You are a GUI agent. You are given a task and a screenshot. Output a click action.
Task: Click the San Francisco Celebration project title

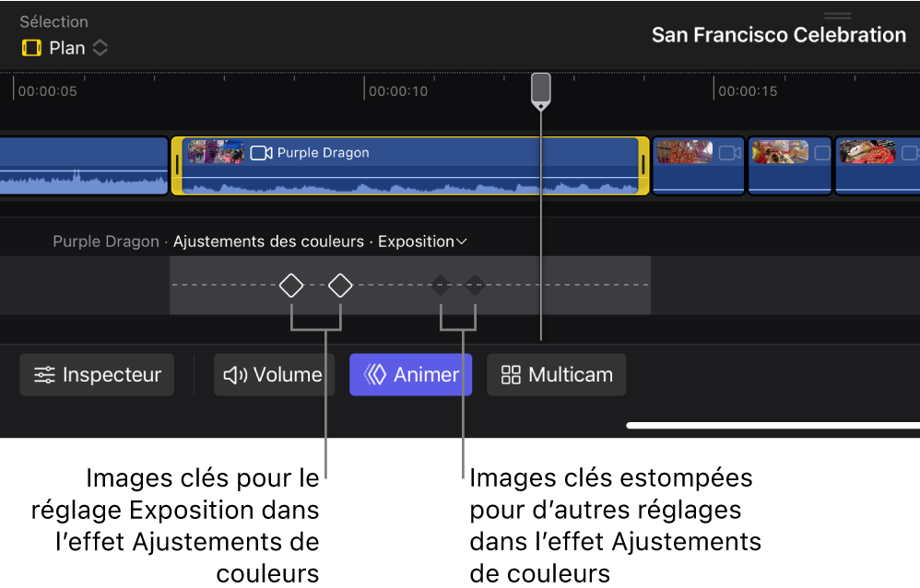[x=779, y=35]
